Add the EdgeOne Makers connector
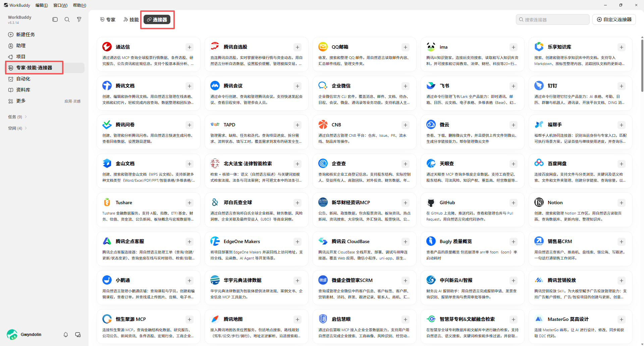Image resolution: width=644 pixels, height=346 pixels. click(x=298, y=242)
